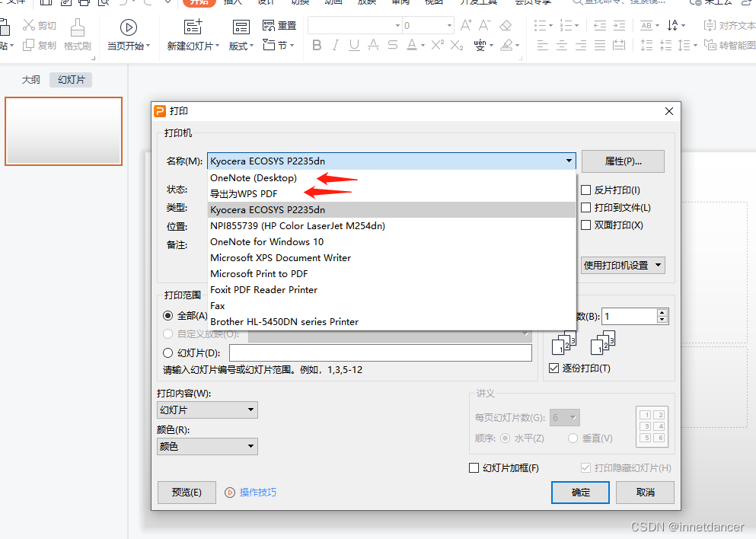Choose OneNote (Desktop) printer
756x539 pixels.
point(391,178)
